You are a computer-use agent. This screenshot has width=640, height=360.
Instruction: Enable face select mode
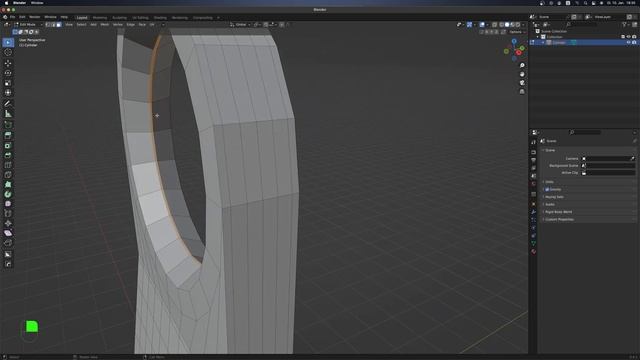pyautogui.click(x=59, y=24)
